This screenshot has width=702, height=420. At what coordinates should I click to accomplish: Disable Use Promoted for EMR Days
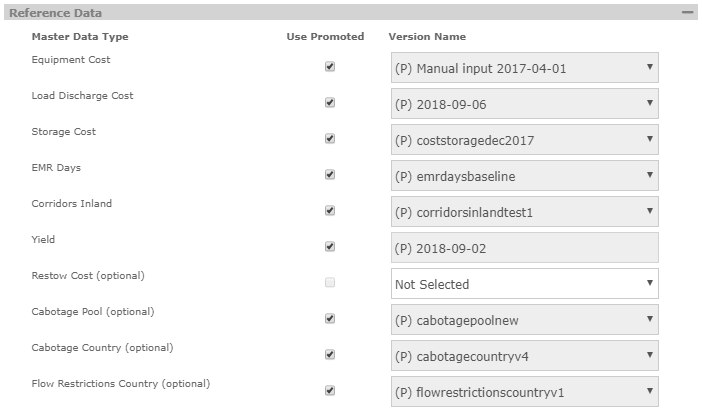coord(330,175)
